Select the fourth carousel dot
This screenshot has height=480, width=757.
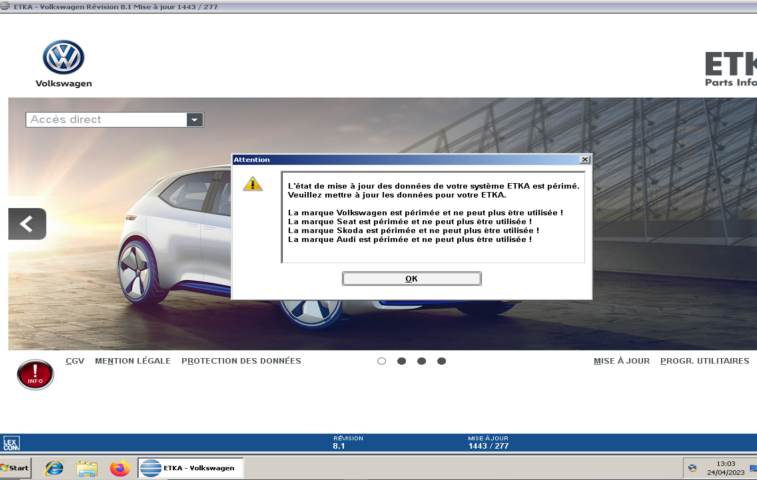tap(441, 361)
